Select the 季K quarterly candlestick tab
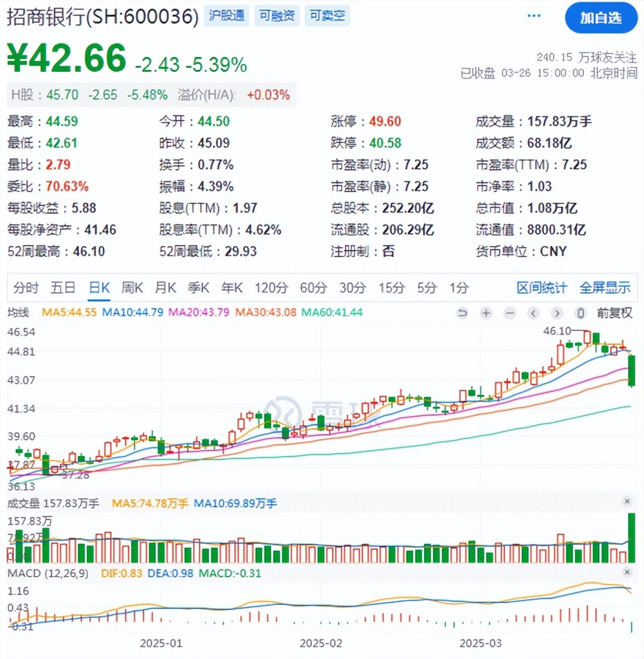The height and width of the screenshot is (659, 644). [x=198, y=288]
